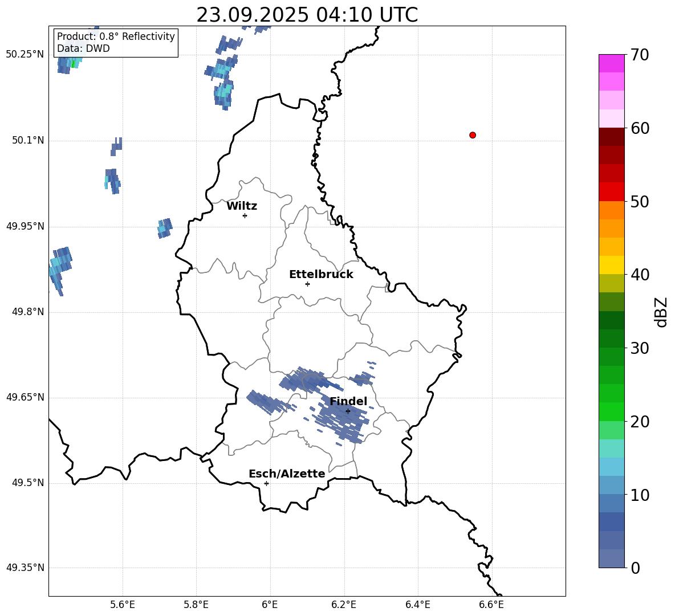Click the 0 tick on colorbar

coord(636,568)
